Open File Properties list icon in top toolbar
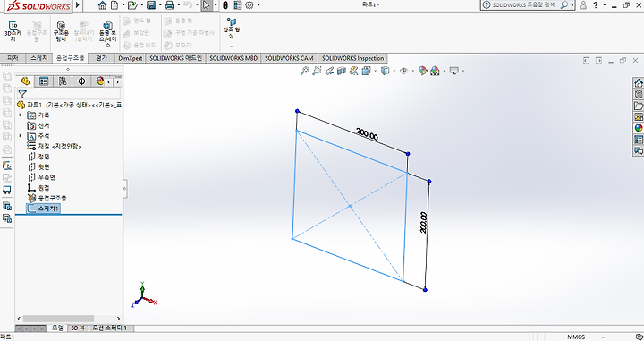This screenshot has height=341, width=644. [x=237, y=5]
